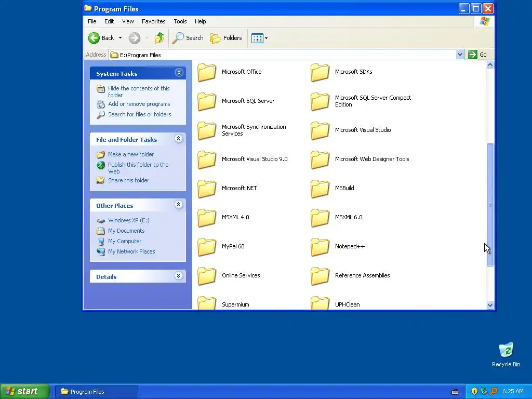The image size is (532, 399).
Task: Click the scroll down arrow of file list
Action: click(490, 305)
